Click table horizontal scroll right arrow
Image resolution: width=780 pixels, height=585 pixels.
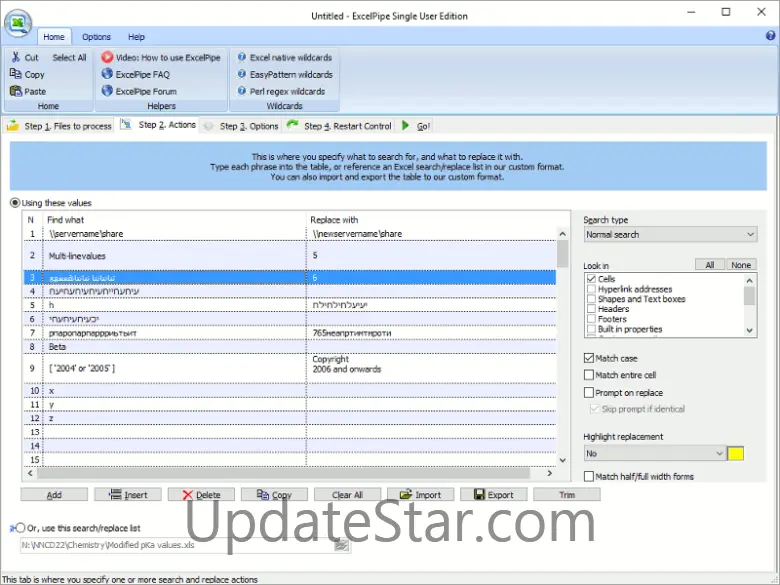click(x=550, y=473)
